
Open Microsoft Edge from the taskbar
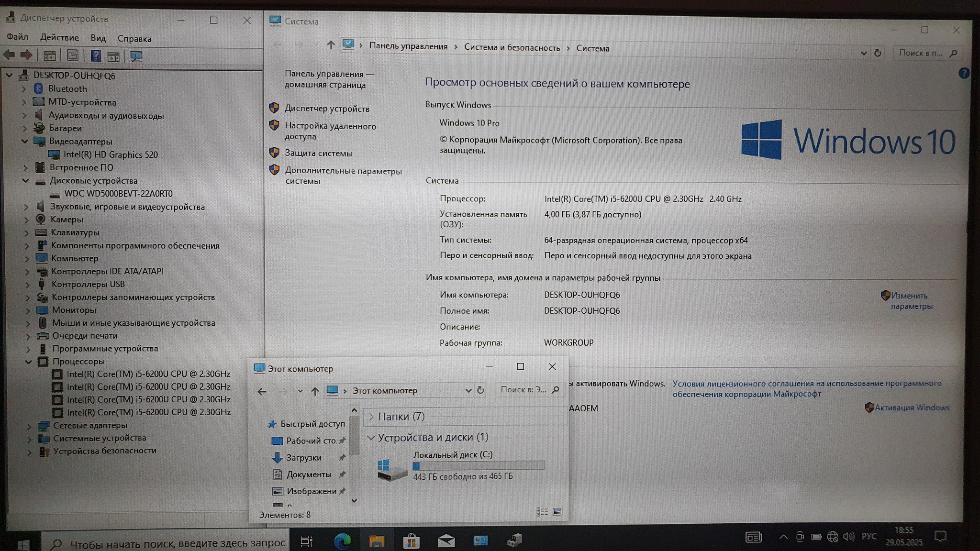[x=343, y=541]
